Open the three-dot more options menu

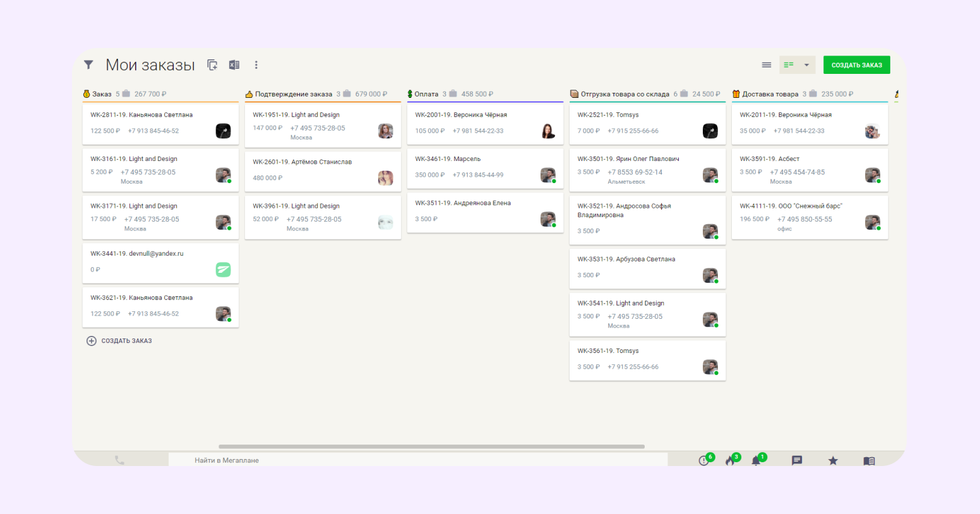pos(256,65)
